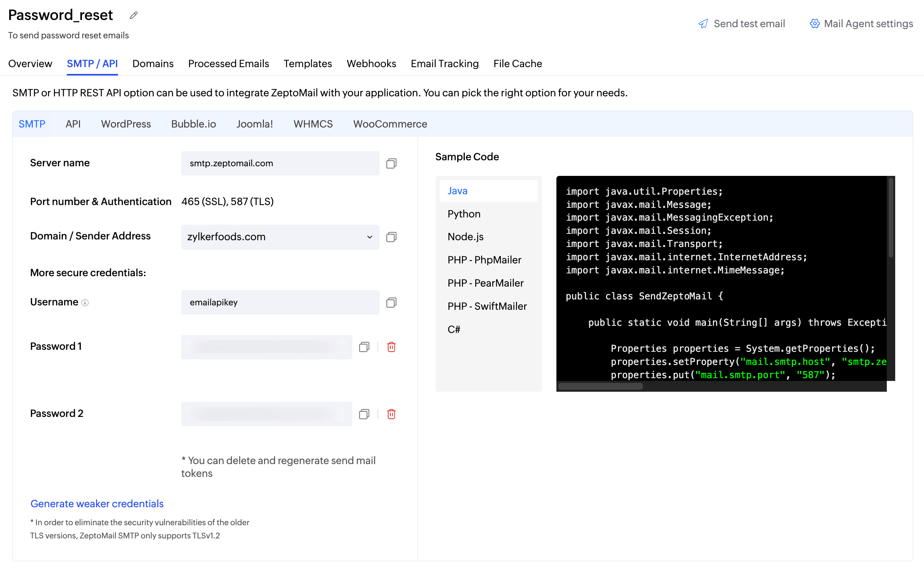The height and width of the screenshot is (570, 924).
Task: Copy the Server name value
Action: tap(391, 163)
